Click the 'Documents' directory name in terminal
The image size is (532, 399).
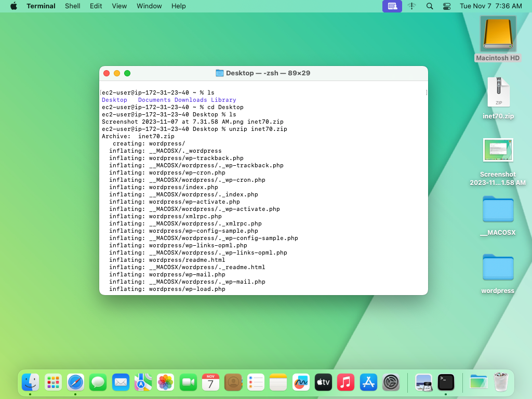click(154, 100)
